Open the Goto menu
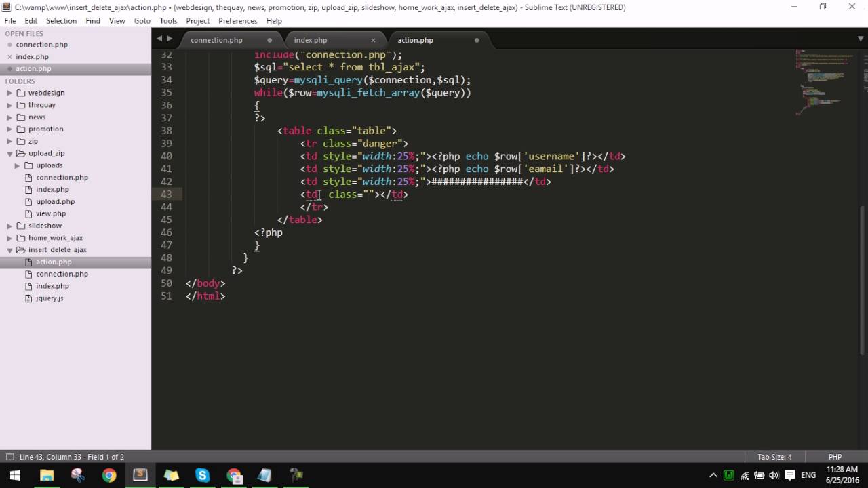 click(x=142, y=21)
